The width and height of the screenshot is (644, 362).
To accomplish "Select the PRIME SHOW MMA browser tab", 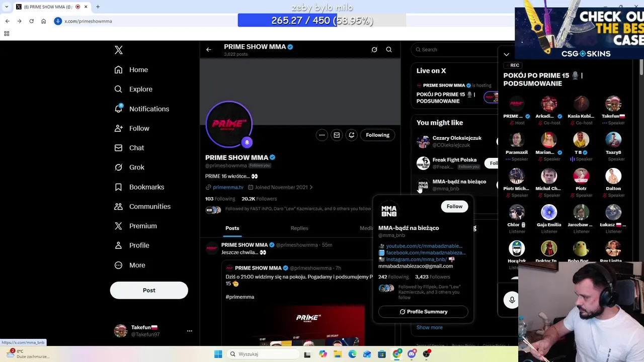I will [x=52, y=7].
